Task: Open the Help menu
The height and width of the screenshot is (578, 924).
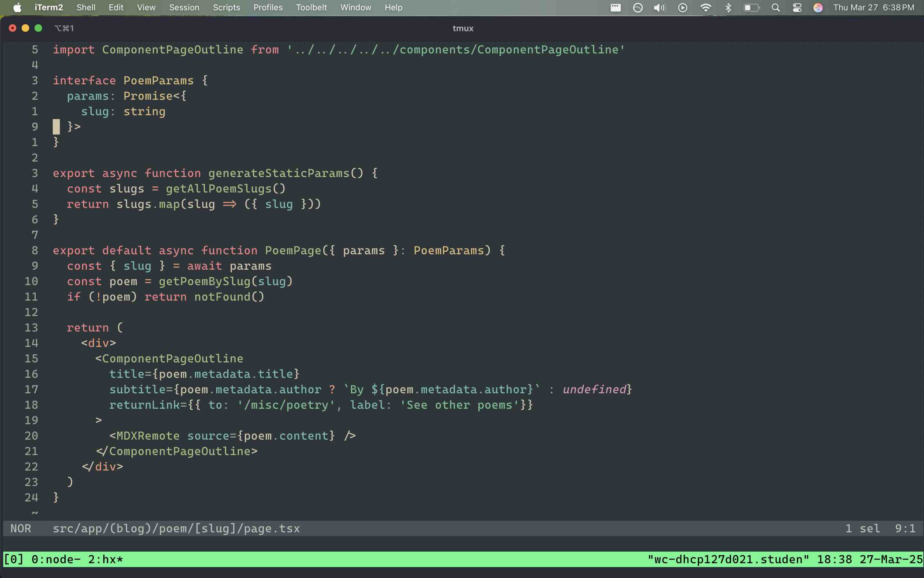Action: coord(393,8)
